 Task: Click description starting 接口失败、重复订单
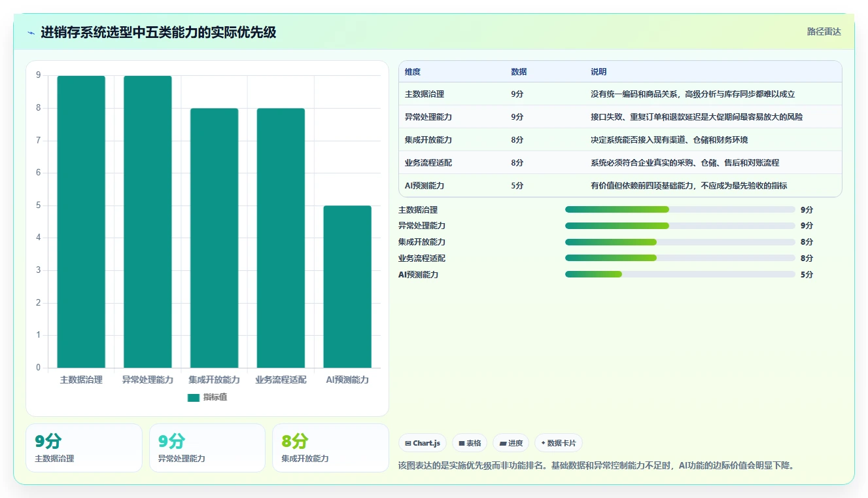(x=697, y=117)
